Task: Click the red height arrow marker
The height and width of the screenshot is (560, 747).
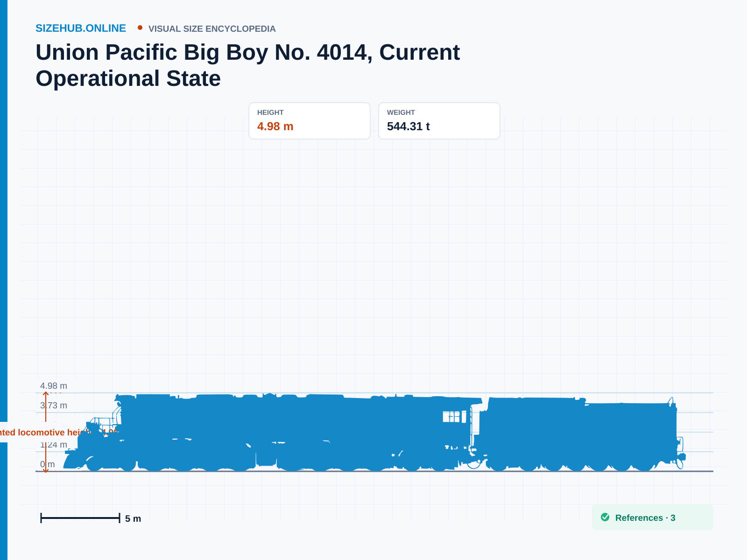Action: point(46,433)
